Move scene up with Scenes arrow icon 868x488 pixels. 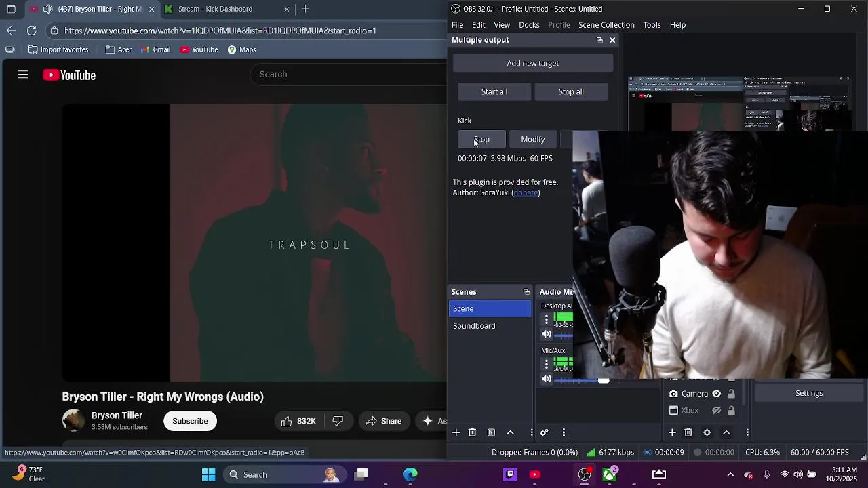[511, 432]
